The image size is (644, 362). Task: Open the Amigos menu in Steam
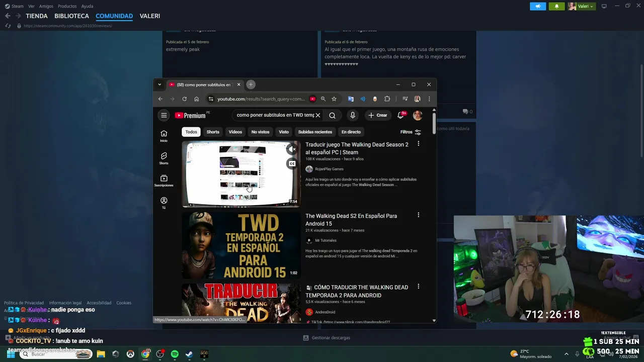46,6
